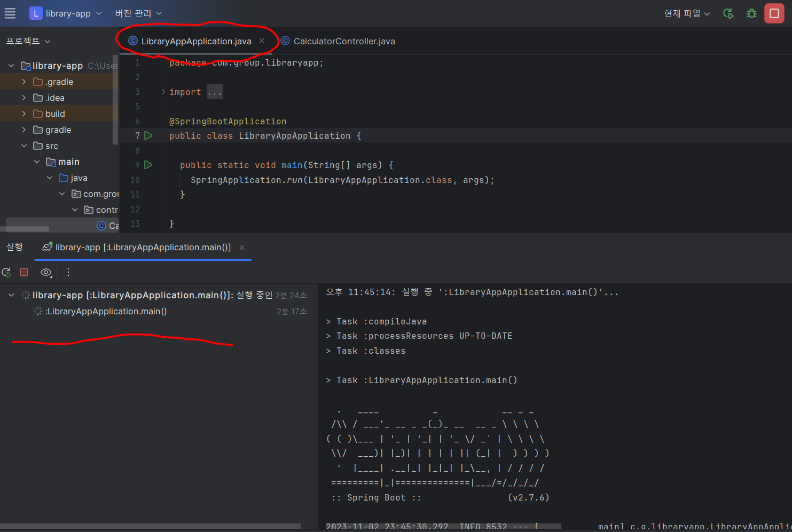The height and width of the screenshot is (532, 792).
Task: Collapse the library-app run task tree node
Action: coord(11,295)
